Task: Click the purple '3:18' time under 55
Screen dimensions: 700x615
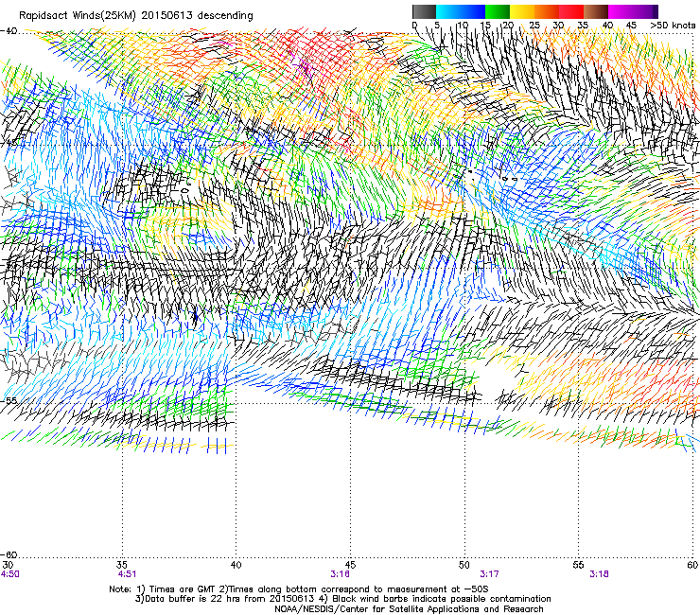Action: coord(599,574)
